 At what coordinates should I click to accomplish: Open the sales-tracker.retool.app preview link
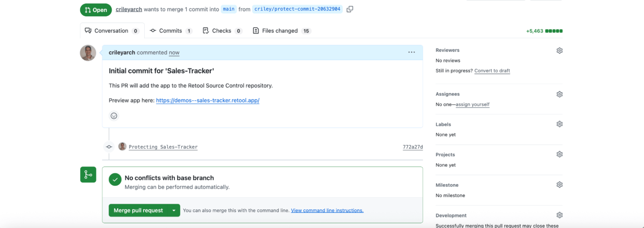tap(208, 100)
